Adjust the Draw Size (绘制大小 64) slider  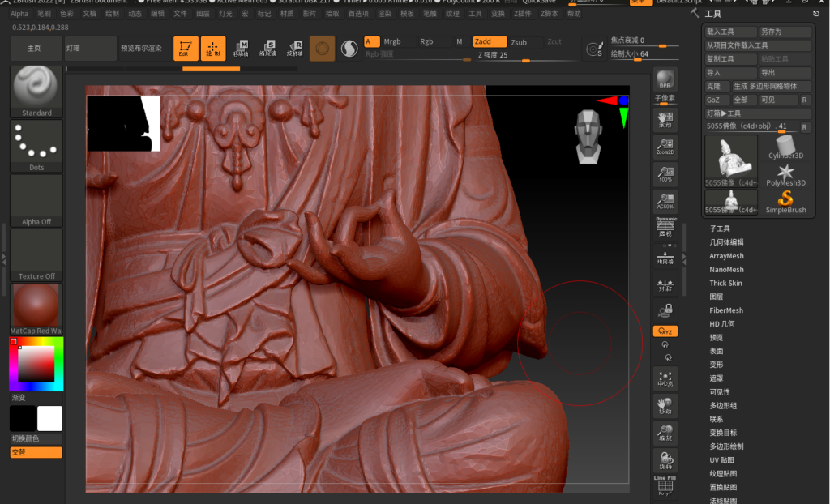coord(644,54)
